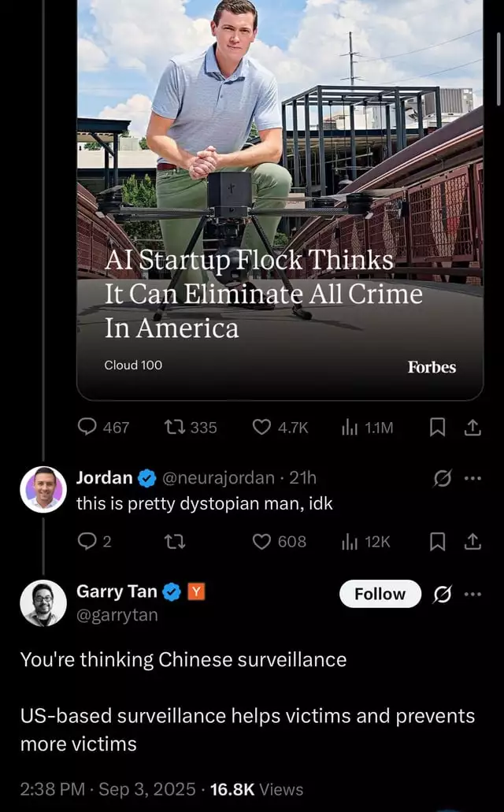Open Garry Tan's profile picture
This screenshot has width=504, height=812.
tap(43, 603)
